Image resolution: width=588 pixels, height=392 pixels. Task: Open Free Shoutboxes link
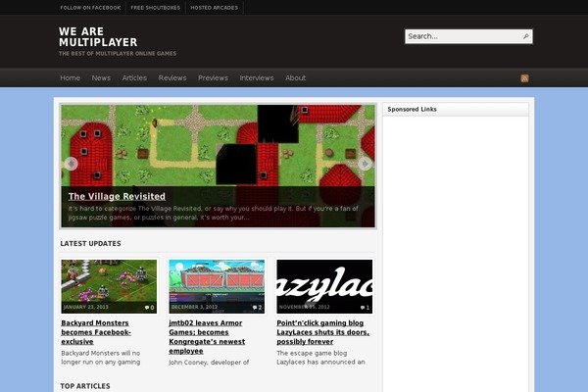coord(155,8)
